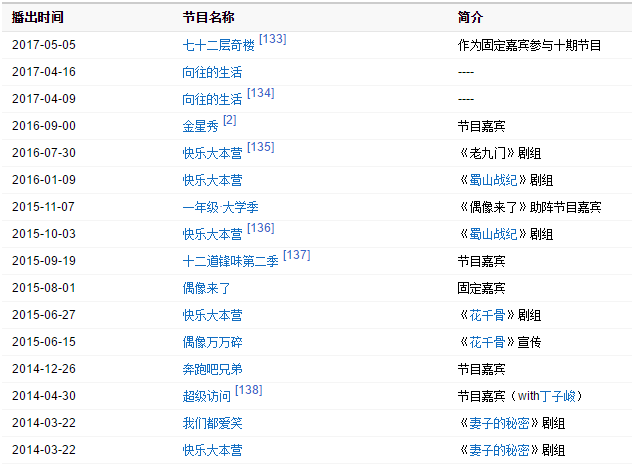The width and height of the screenshot is (632, 469).
Task: Click the 固定嘉宾 description
Action: [x=481, y=288]
